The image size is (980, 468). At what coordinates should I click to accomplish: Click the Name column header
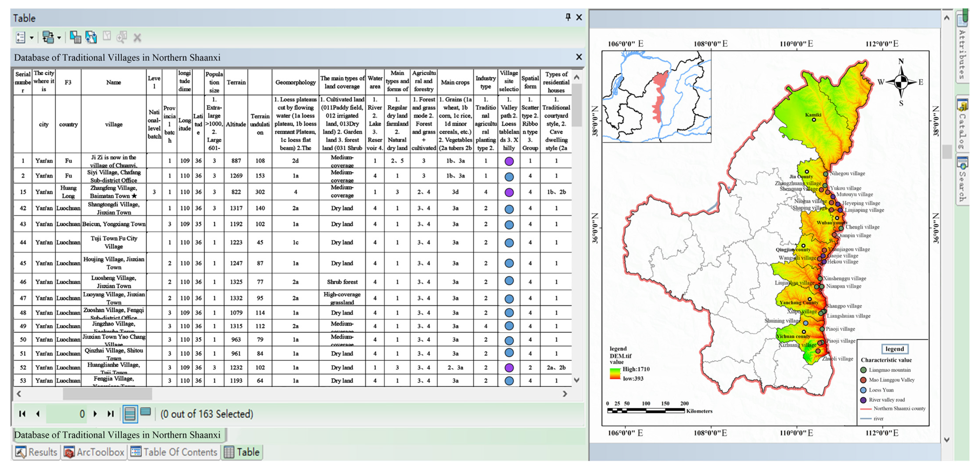point(113,82)
